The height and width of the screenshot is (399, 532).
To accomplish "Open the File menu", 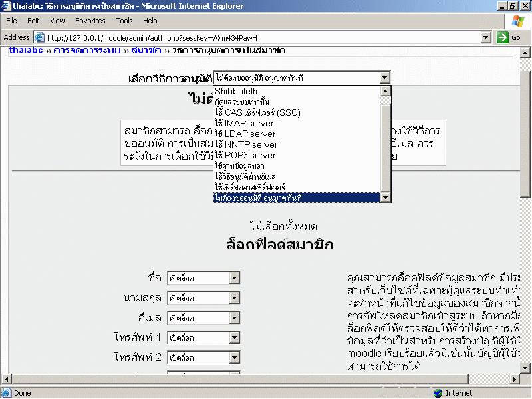I will click(11, 21).
